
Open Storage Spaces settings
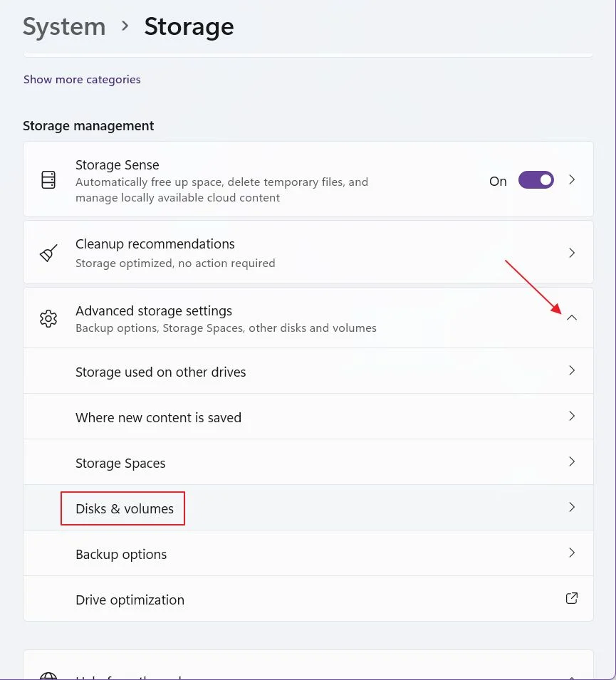(x=308, y=462)
